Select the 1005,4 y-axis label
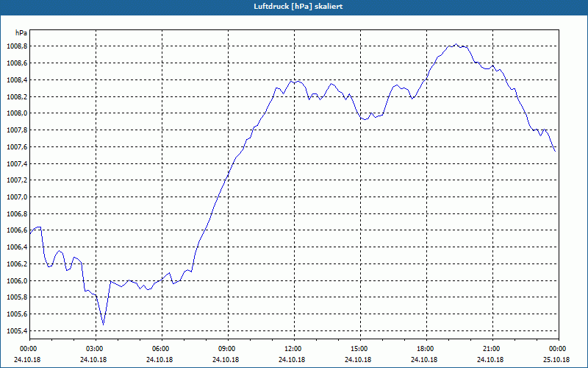 pyautogui.click(x=16, y=331)
